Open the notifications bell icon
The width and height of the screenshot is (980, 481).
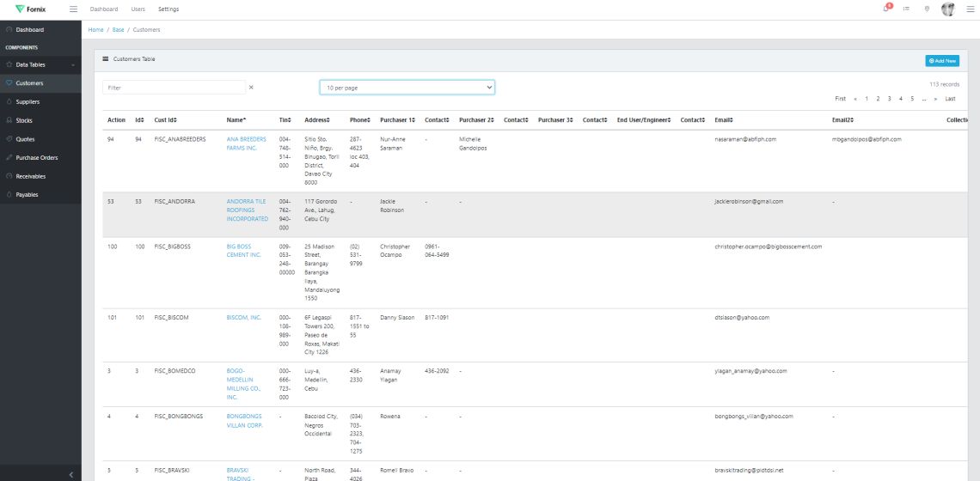pos(886,9)
